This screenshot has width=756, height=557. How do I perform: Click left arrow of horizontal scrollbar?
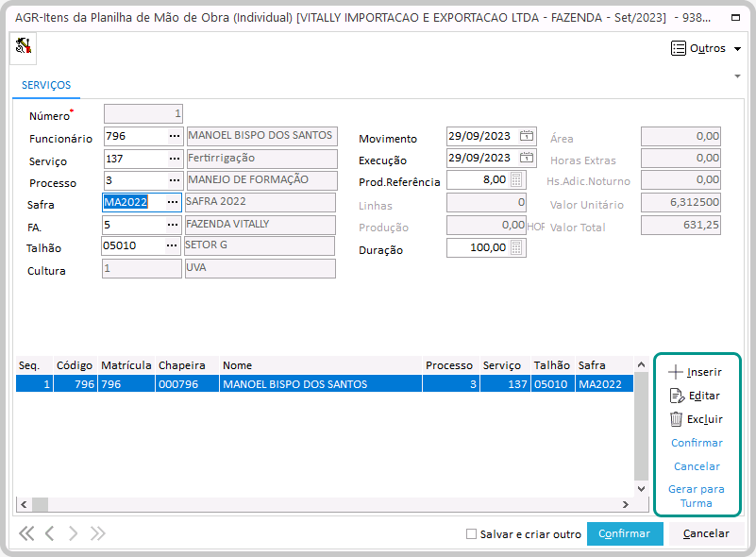(x=24, y=504)
